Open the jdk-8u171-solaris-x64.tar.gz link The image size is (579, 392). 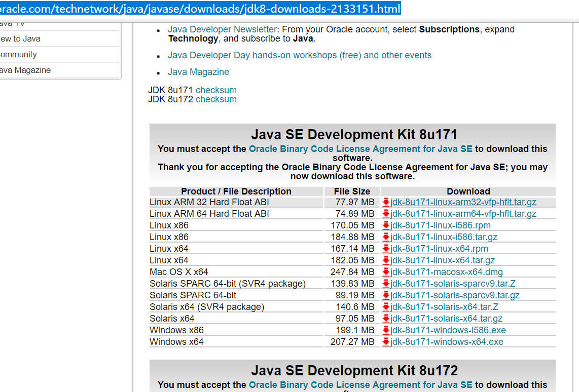[x=446, y=319]
